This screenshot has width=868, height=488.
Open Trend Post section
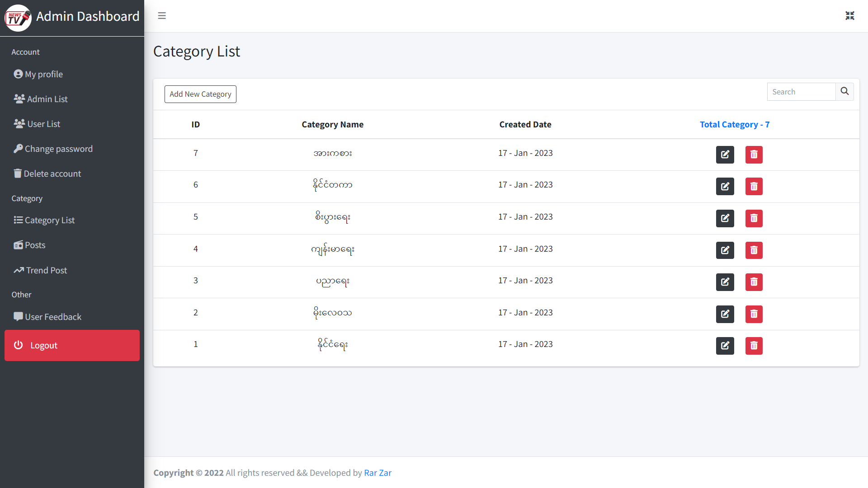click(40, 270)
